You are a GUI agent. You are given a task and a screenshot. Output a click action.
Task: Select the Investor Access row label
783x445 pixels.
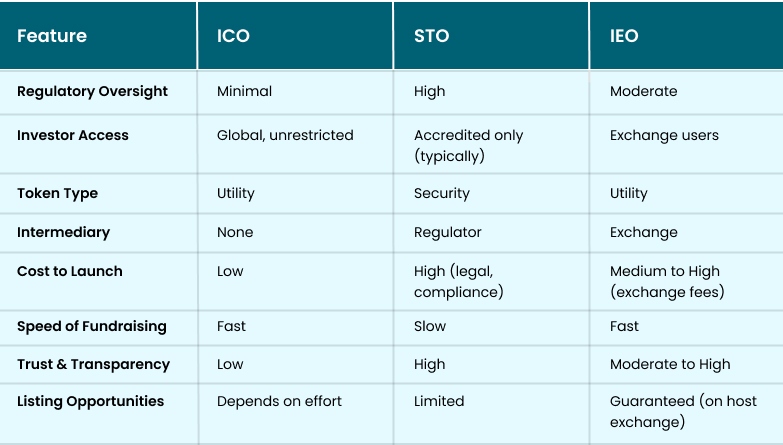[73, 135]
